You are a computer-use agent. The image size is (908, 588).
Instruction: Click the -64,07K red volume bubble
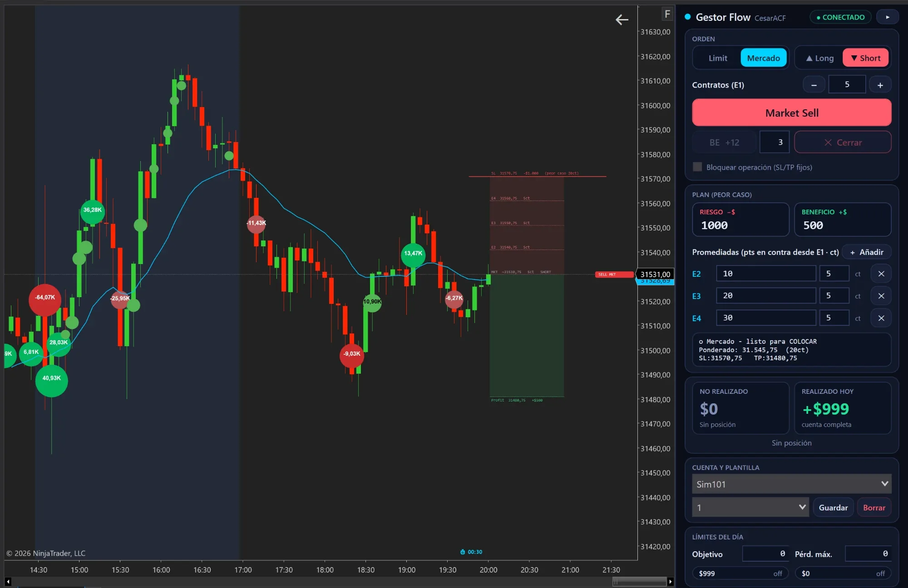(45, 299)
